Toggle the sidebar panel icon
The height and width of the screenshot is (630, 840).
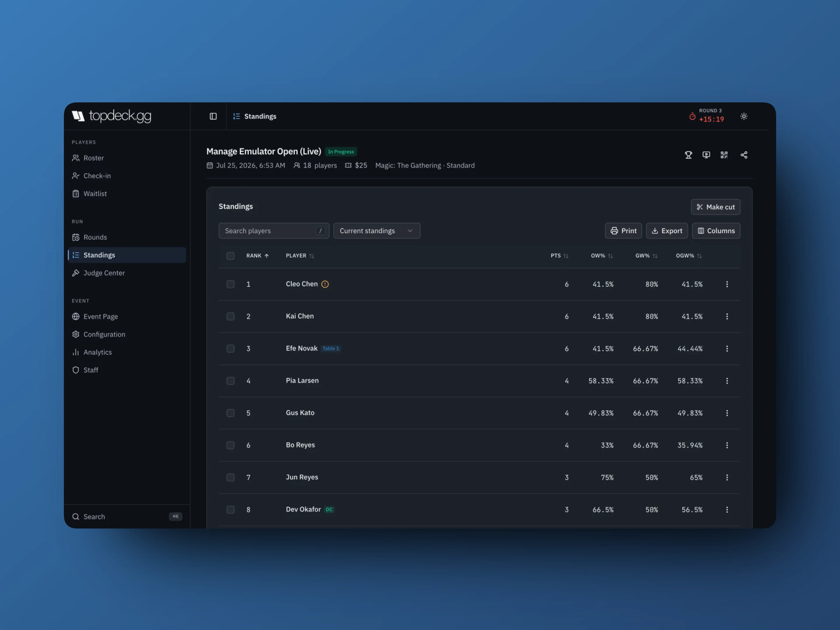213,116
